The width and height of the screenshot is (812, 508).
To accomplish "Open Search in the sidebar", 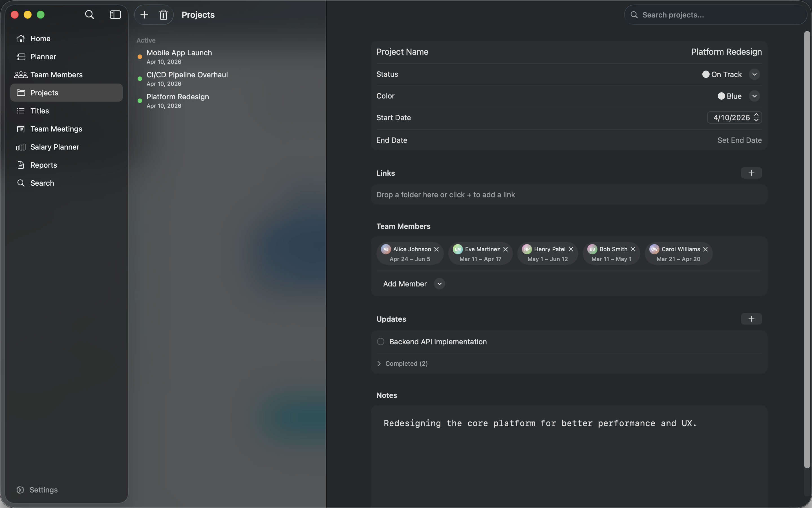I will coord(67,183).
